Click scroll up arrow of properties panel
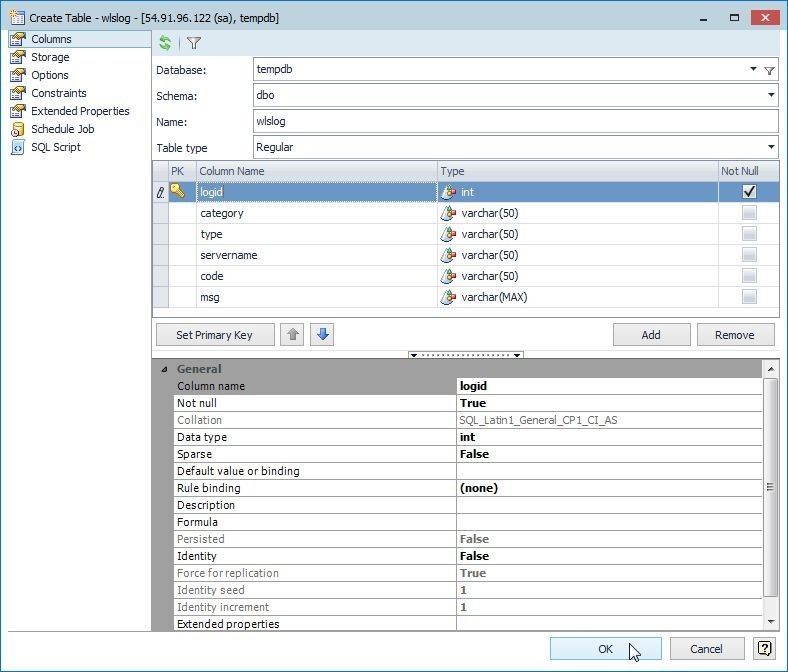The height and width of the screenshot is (672, 788). tap(771, 369)
